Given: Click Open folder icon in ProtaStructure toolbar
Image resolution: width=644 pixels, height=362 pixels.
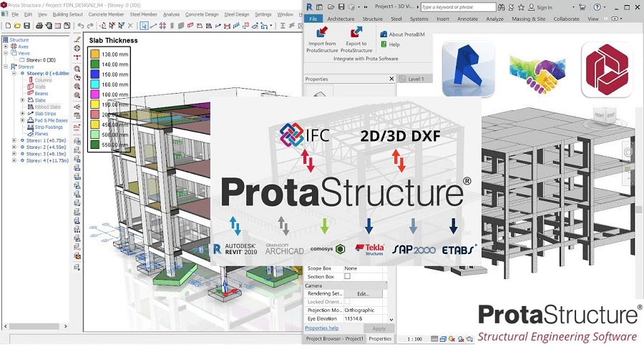Looking at the screenshot, I should click(17, 26).
